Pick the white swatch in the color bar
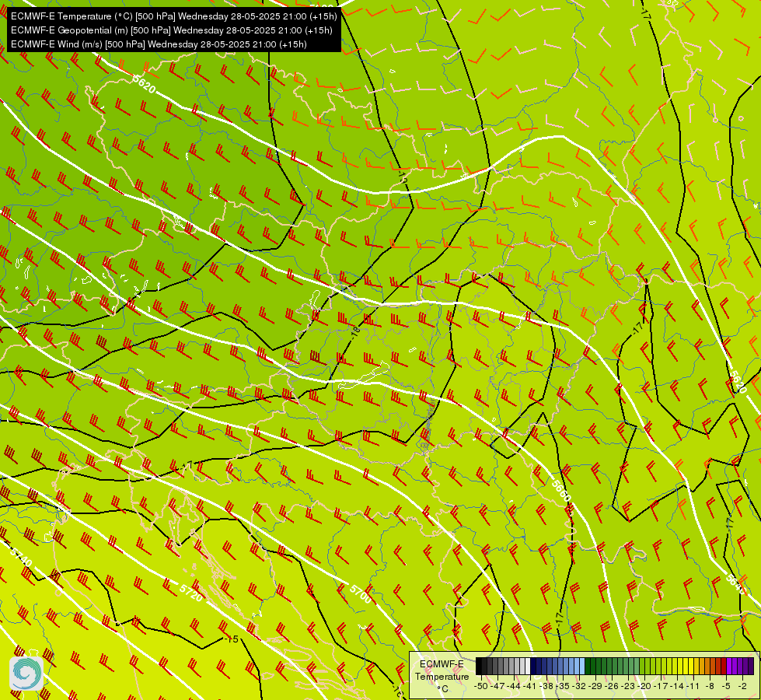761x700 pixels. click(x=528, y=666)
